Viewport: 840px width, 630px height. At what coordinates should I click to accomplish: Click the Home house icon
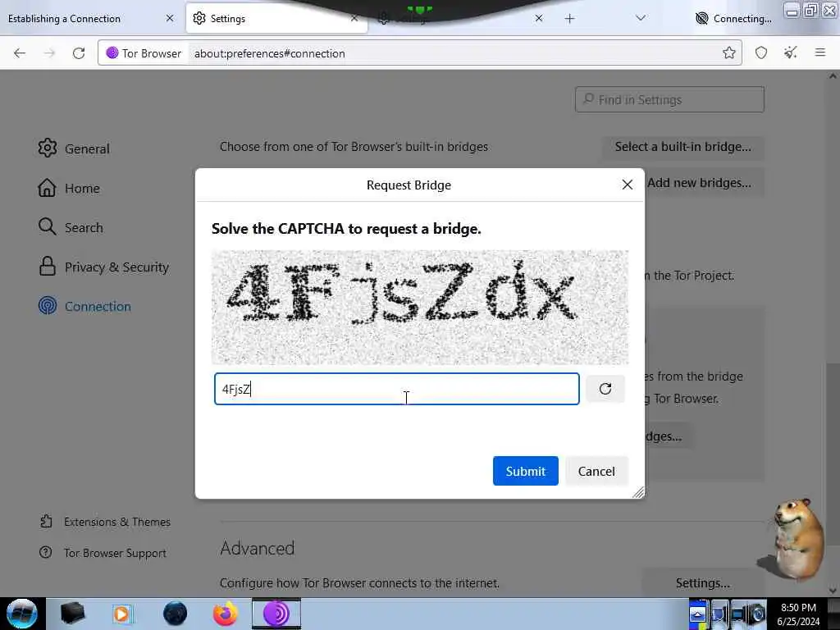(x=47, y=188)
